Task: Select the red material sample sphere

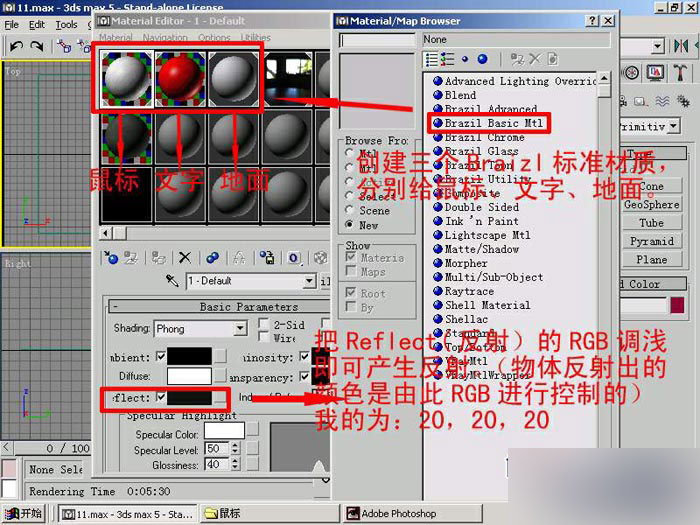Action: tap(180, 79)
